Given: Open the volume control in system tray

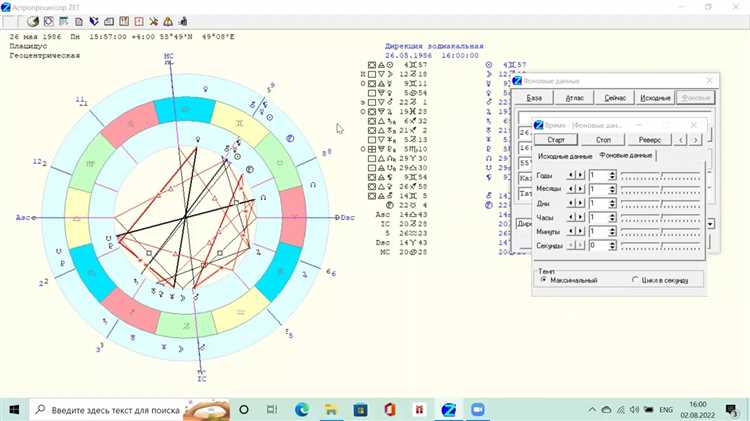Looking at the screenshot, I should 635,410.
